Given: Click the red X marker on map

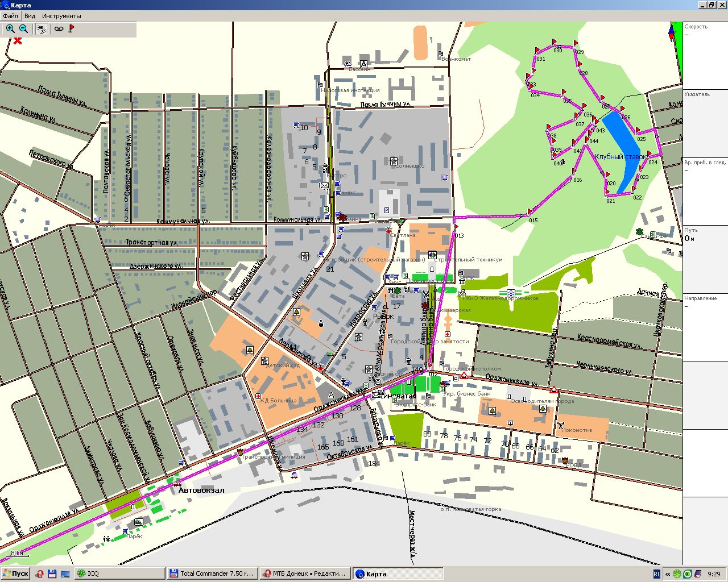Looking at the screenshot, I should 18,40.
